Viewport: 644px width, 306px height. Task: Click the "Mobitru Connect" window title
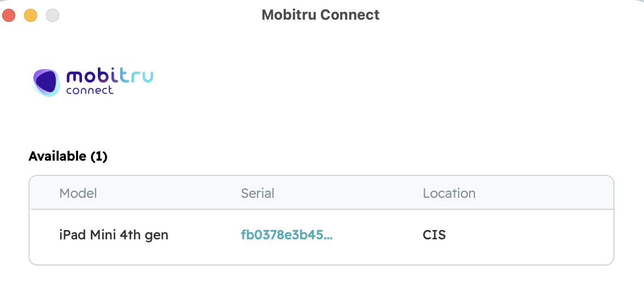click(320, 15)
